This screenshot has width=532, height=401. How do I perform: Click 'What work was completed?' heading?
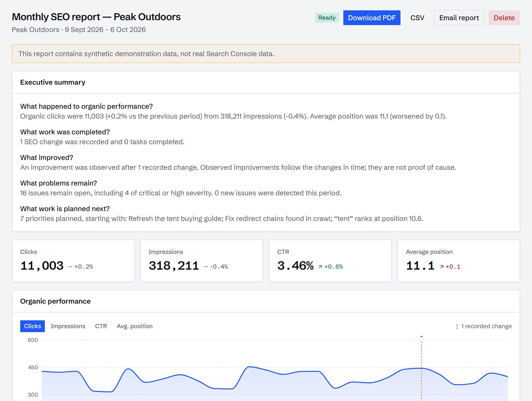65,132
